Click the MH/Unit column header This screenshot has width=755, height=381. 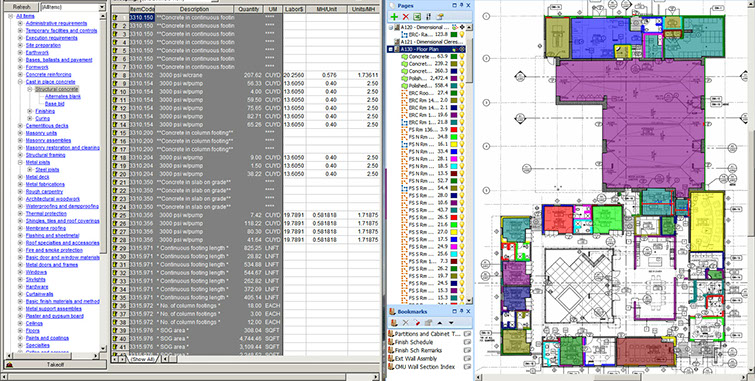pyautogui.click(x=327, y=9)
